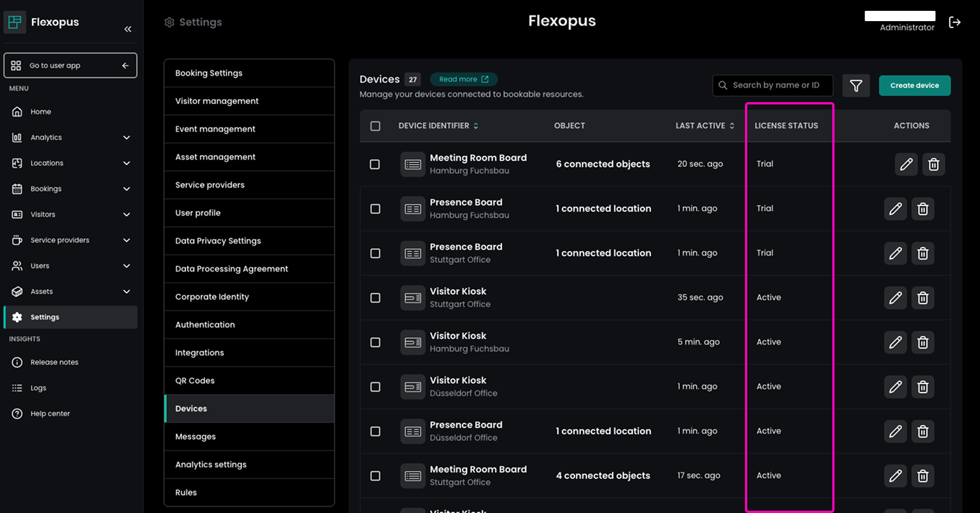Expand the Visitors menu chevron
The width and height of the screenshot is (980, 513).
click(127, 215)
